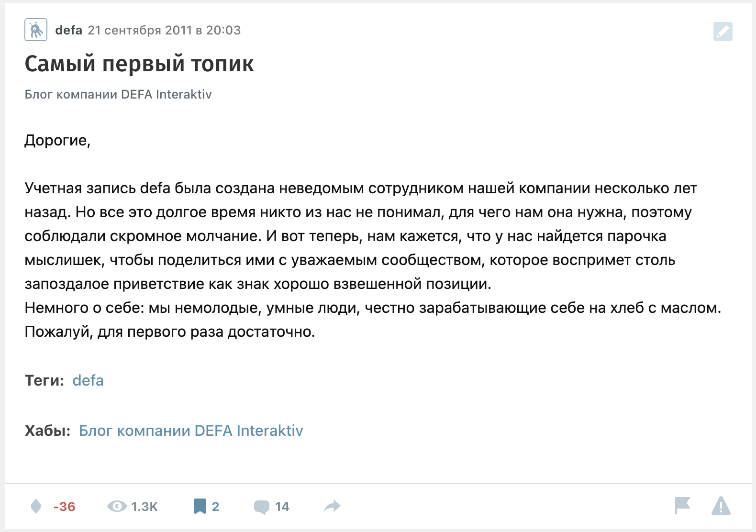The height and width of the screenshot is (532, 756).
Task: Open comments via the speech bubble icon
Action: 262,506
